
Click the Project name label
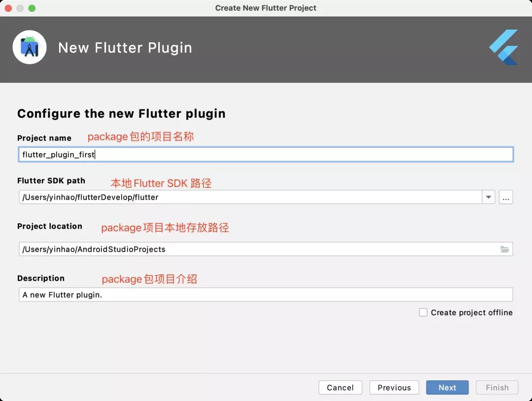44,138
